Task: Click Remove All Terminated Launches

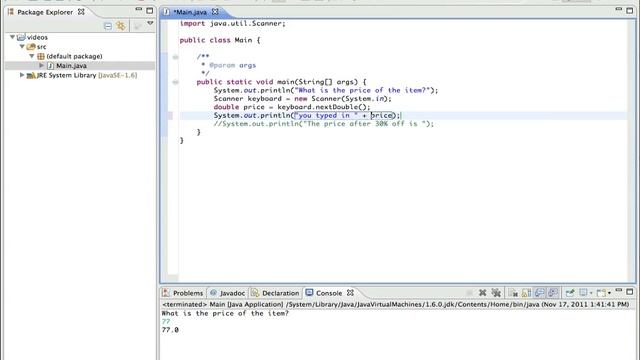Action: 496,293
